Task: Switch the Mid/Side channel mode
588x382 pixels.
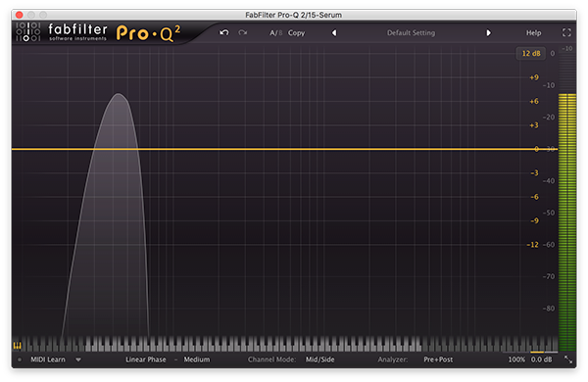Action: pyautogui.click(x=319, y=359)
